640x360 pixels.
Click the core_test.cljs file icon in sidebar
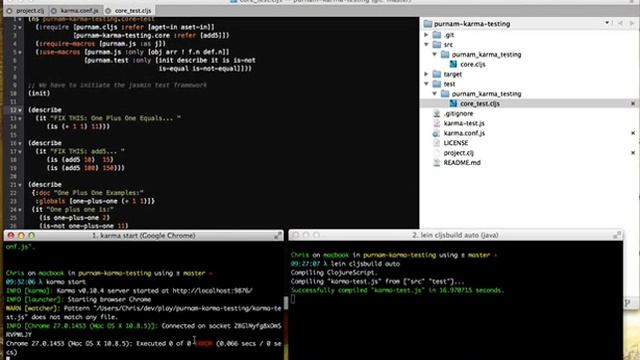453,103
